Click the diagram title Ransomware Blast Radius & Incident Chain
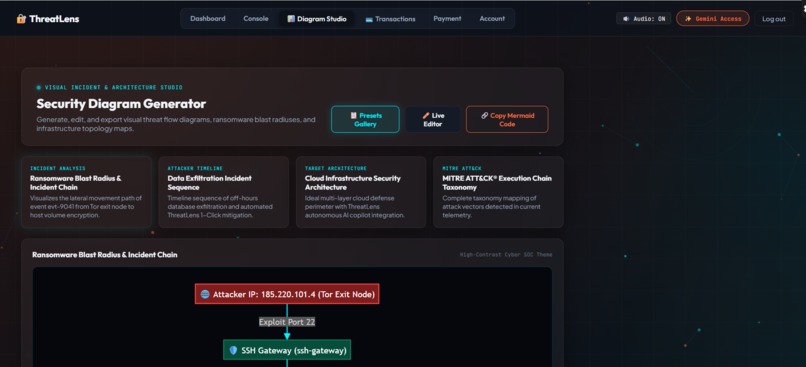 pos(105,254)
